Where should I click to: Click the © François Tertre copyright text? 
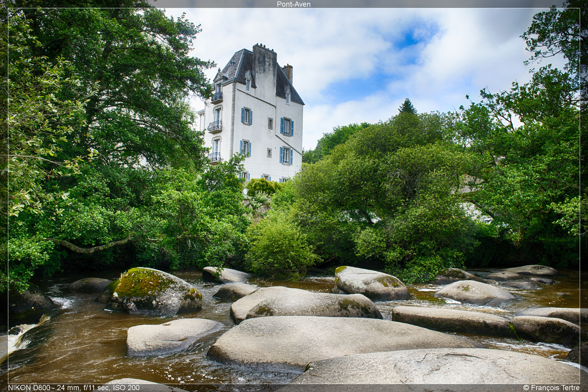pyautogui.click(x=551, y=388)
